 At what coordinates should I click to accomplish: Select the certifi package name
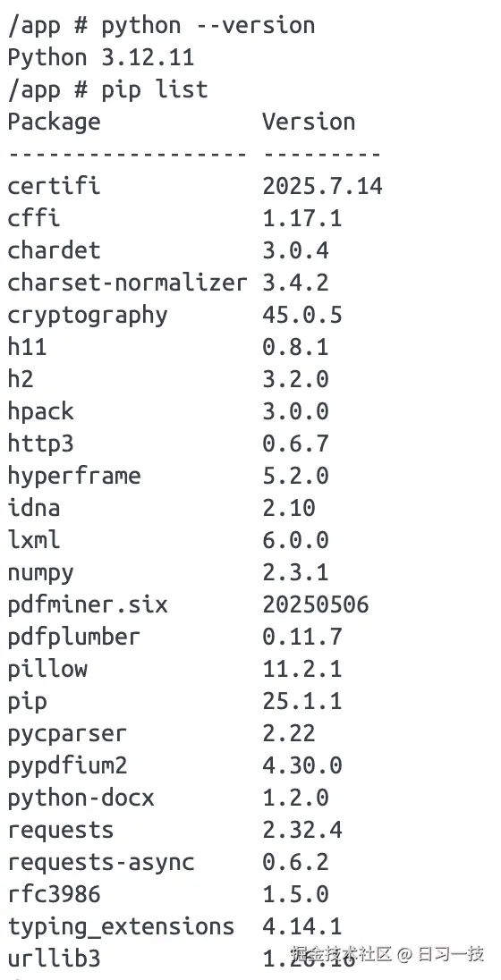[54, 186]
